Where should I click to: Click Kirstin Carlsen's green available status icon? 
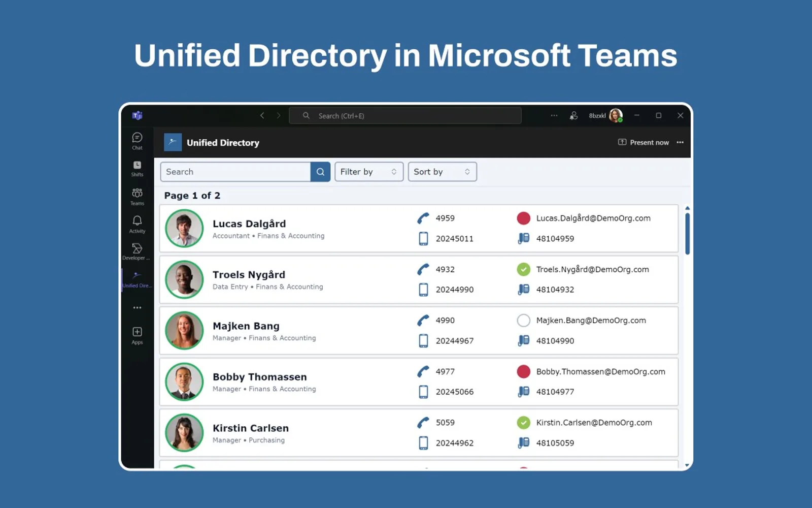[523, 423]
